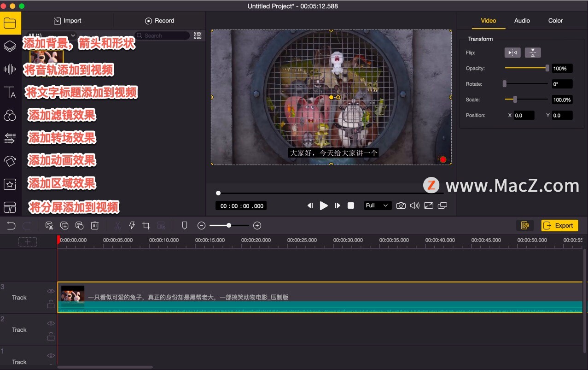The image size is (588, 370).
Task: Click the Scale 100.0% value field
Action: click(562, 100)
